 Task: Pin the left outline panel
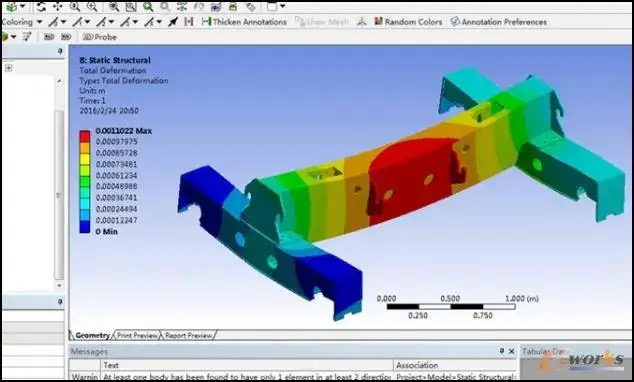(x=60, y=51)
